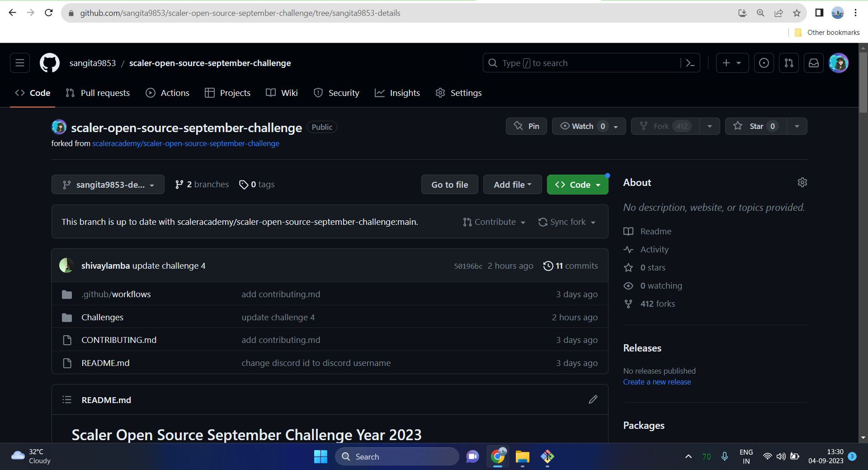This screenshot has width=868, height=470.
Task: Pin this repository
Action: [526, 126]
